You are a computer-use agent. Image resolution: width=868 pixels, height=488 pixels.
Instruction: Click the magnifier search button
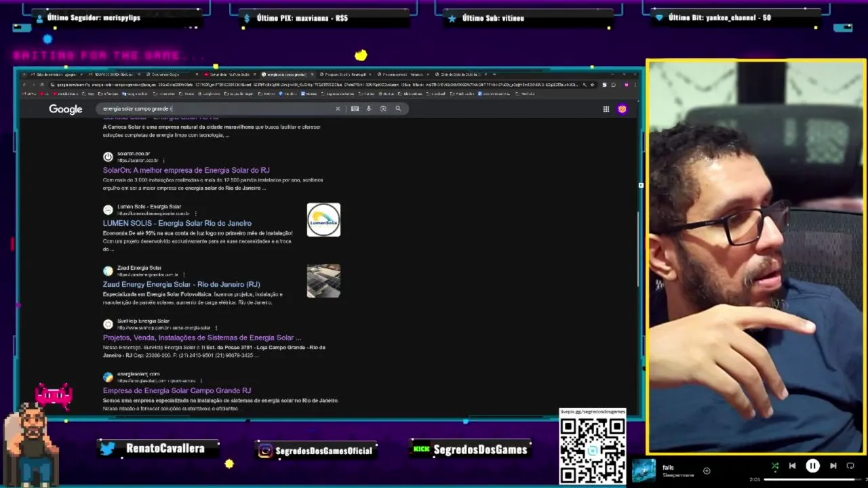[398, 108]
